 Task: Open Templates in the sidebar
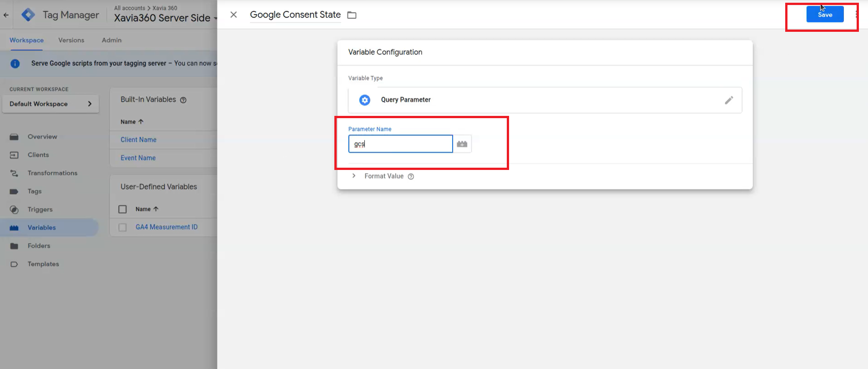[43, 264]
